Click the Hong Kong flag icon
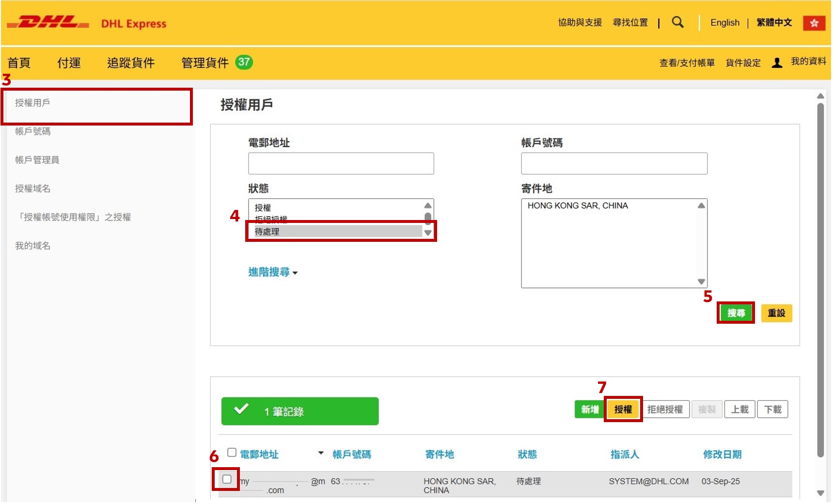The width and height of the screenshot is (833, 504). point(814,23)
